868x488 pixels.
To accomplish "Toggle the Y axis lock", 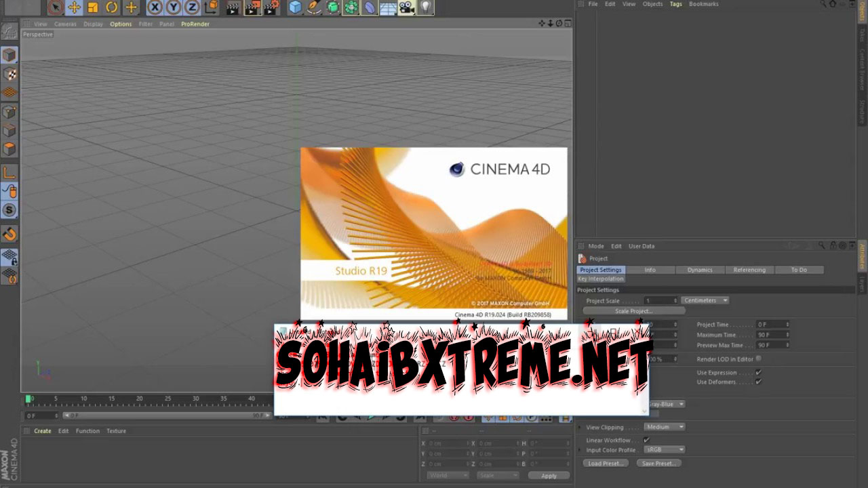I will (174, 7).
